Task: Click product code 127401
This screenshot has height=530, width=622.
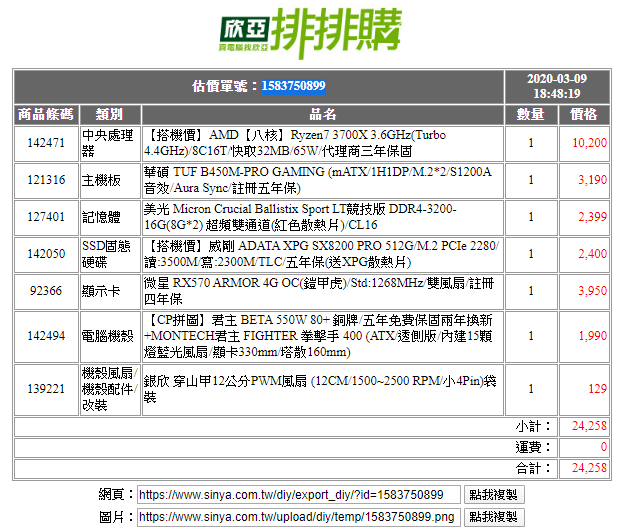Action: tap(46, 217)
